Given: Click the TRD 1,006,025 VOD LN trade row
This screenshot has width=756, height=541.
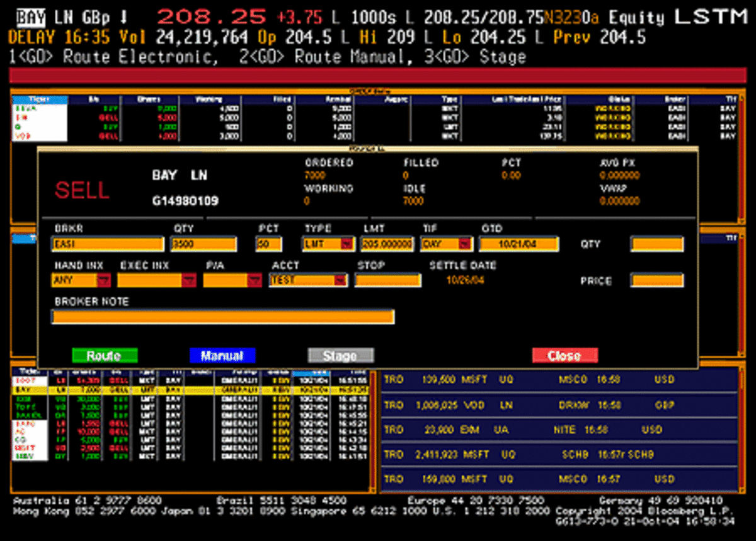Looking at the screenshot, I should 559,405.
